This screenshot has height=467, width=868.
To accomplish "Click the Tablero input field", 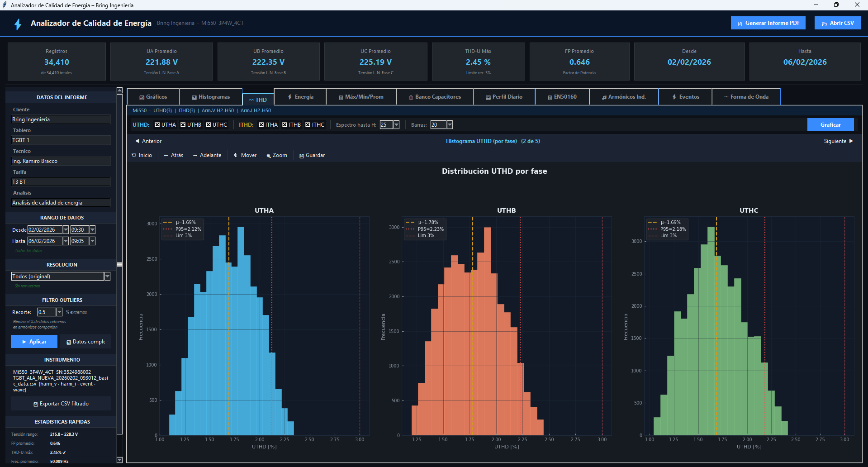I will [61, 140].
